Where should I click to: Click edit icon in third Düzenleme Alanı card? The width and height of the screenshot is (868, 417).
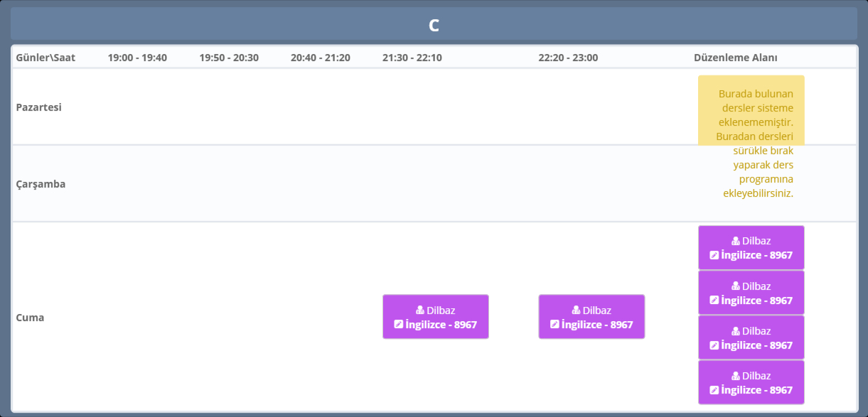714,345
